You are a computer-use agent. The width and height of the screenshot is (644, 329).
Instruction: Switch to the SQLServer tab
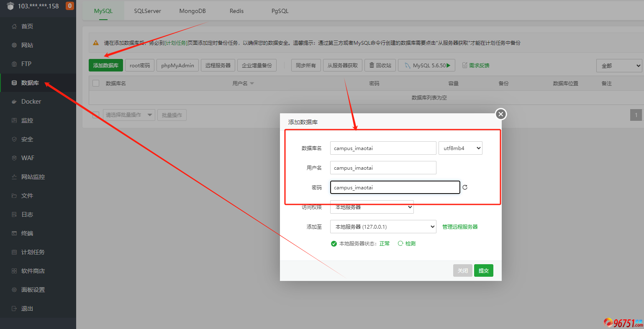tap(147, 11)
